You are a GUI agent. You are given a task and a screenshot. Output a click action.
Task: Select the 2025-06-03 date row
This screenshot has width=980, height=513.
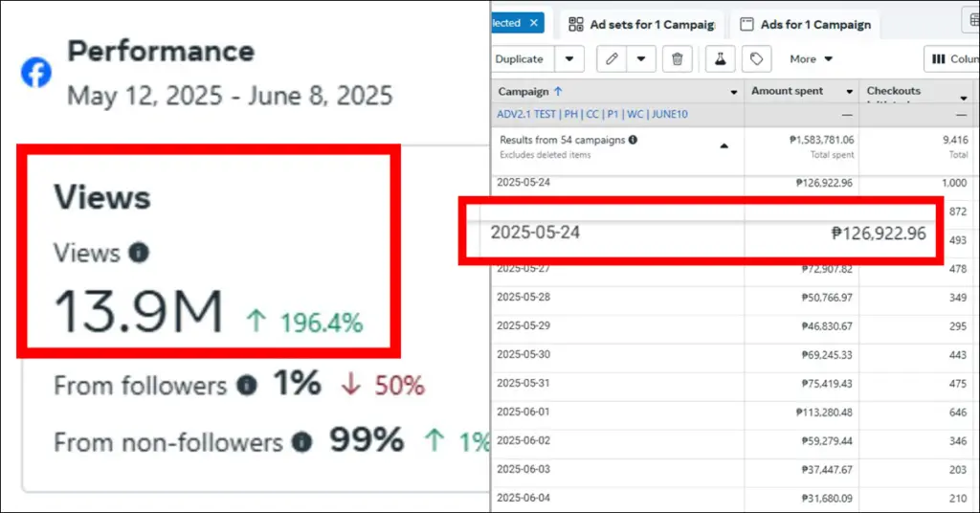tap(523, 469)
